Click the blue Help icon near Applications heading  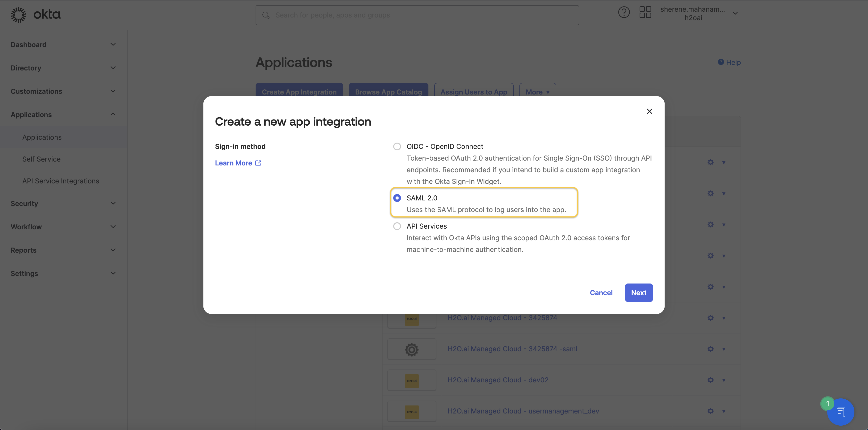(x=721, y=62)
